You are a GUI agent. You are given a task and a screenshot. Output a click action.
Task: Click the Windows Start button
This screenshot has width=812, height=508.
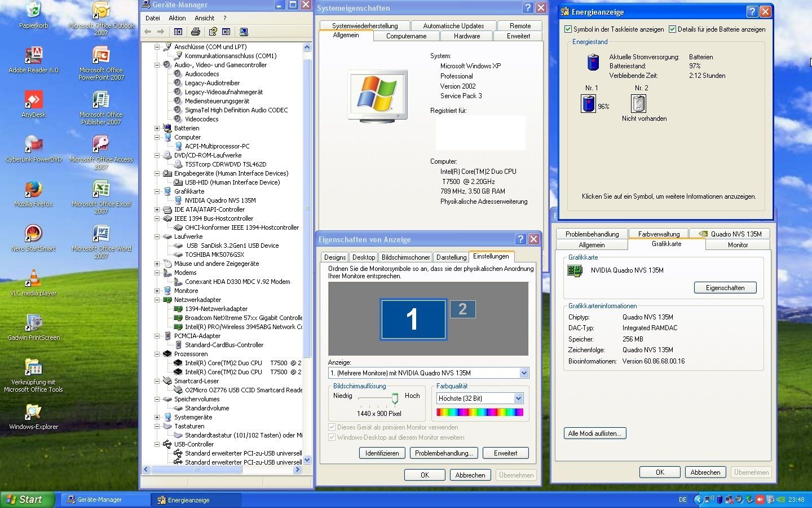click(x=28, y=500)
